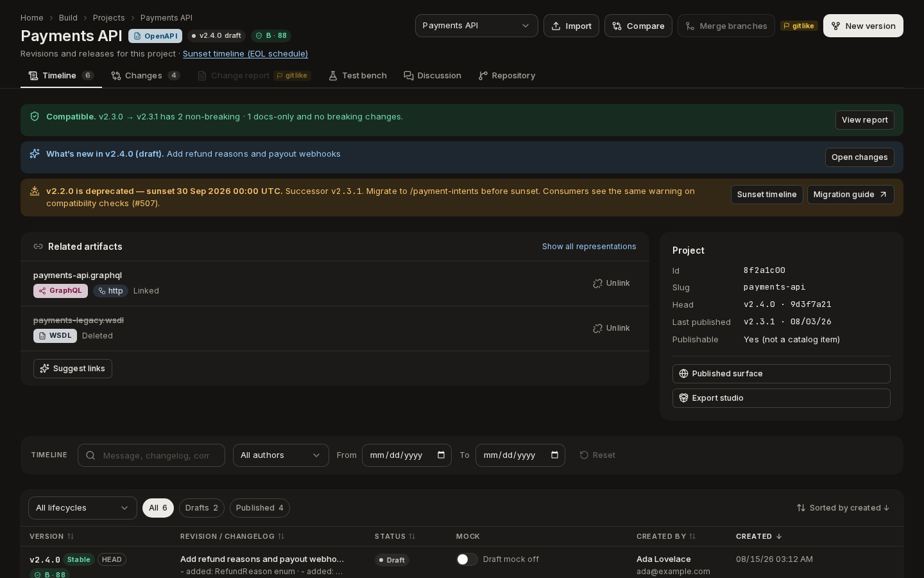Click the sort icon next to Created By

tap(692, 536)
